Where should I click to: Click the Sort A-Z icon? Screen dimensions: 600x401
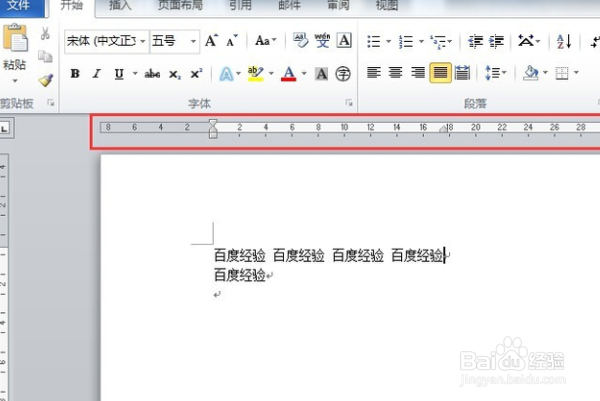[x=564, y=41]
